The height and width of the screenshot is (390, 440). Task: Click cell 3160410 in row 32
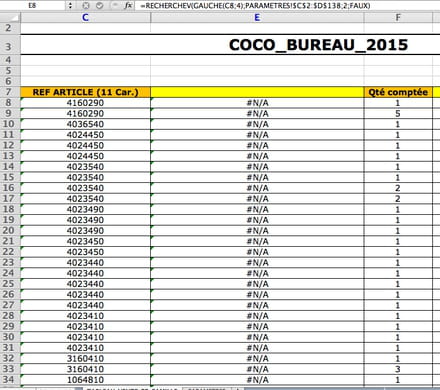coord(85,359)
